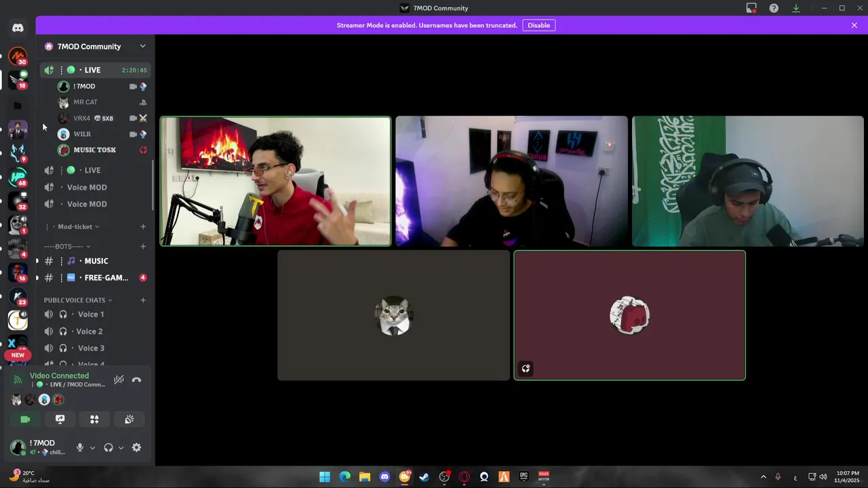This screenshot has height=488, width=868.
Task: Start an activity from voice panel
Action: pyautogui.click(x=94, y=420)
